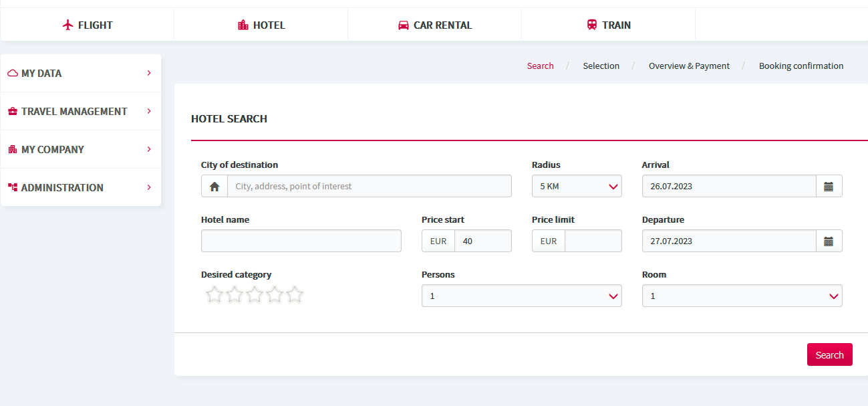Screen dimensions: 868x406
Task: Set desired category to two stars
Action: [234, 294]
